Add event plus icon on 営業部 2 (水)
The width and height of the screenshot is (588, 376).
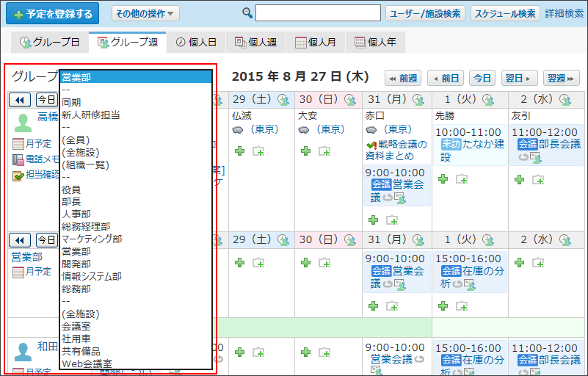pos(520,263)
